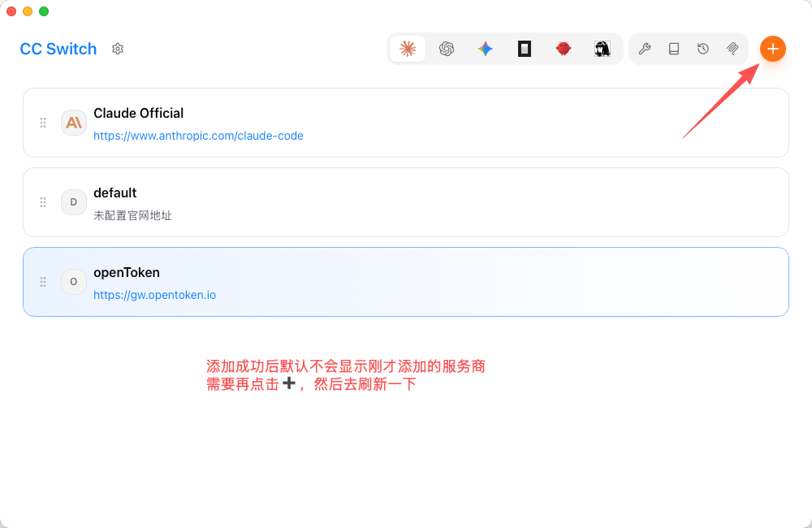Switch to the OpenAI Codex tab icon
Image resolution: width=812 pixels, height=528 pixels.
point(447,49)
